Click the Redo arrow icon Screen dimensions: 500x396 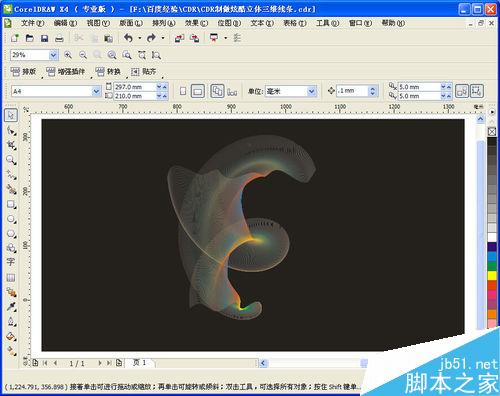point(152,38)
